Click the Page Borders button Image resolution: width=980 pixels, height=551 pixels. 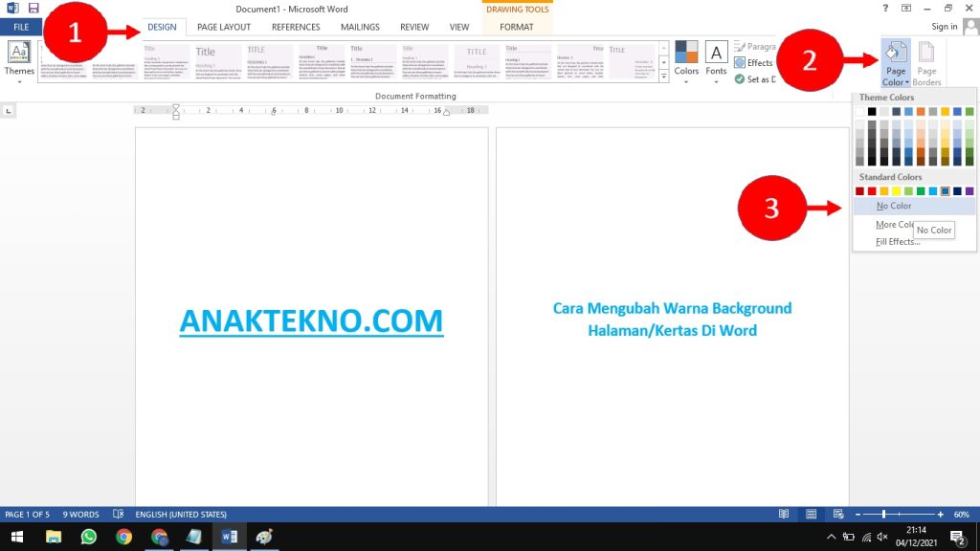coord(926,64)
